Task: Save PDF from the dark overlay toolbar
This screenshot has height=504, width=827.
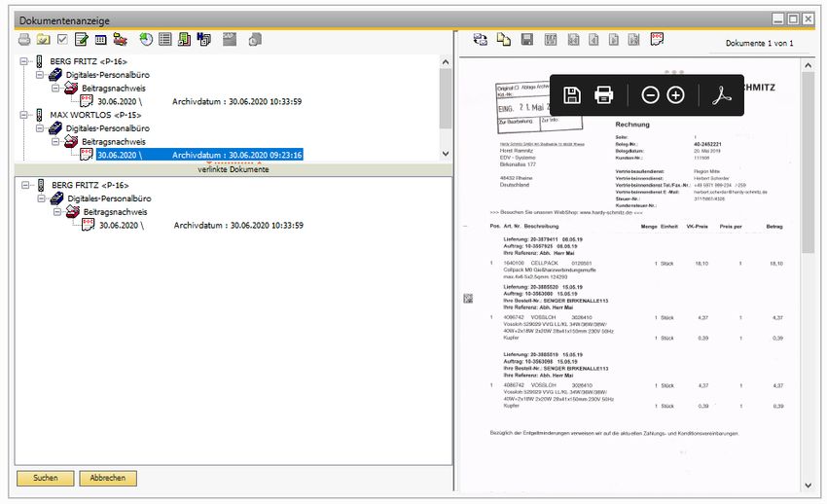Action: click(x=572, y=95)
